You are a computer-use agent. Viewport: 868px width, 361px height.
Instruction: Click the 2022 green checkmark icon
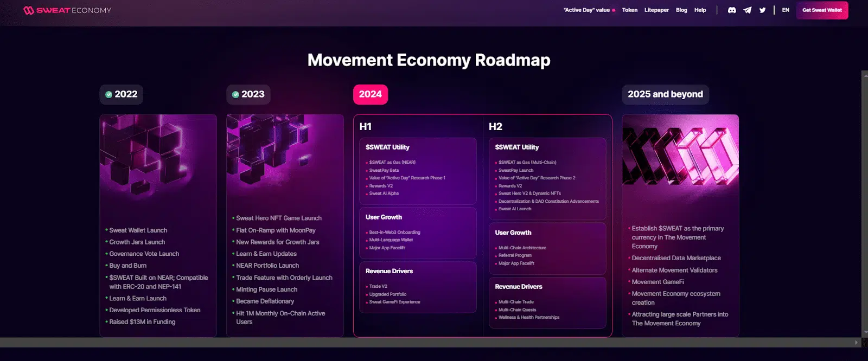tap(108, 94)
